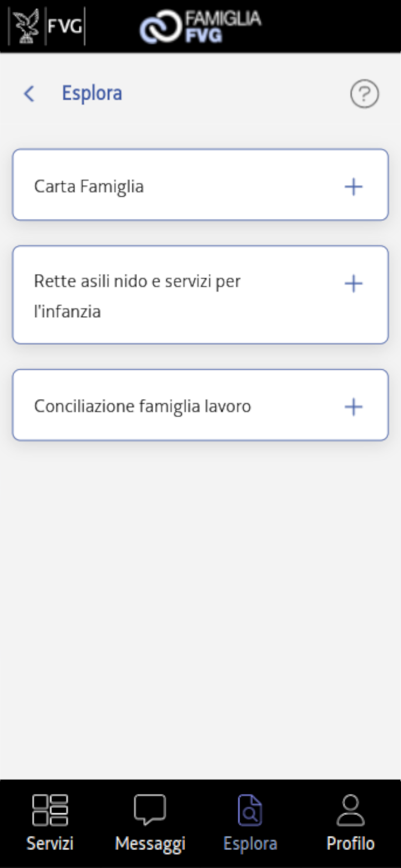Switch to the Messaggi tab label

point(150,844)
